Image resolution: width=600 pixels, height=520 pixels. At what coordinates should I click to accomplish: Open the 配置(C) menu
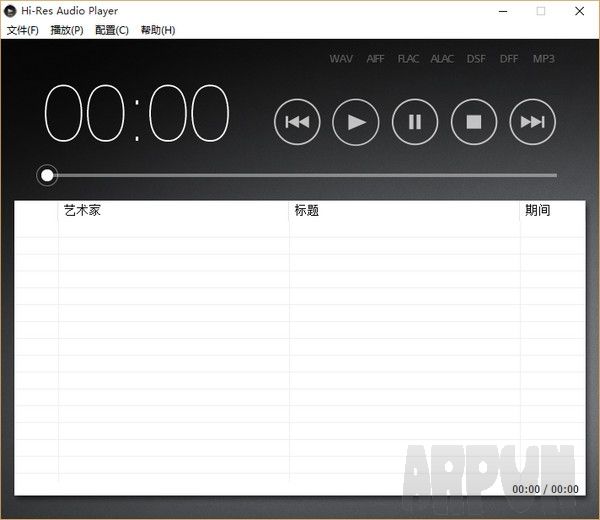tap(112, 30)
